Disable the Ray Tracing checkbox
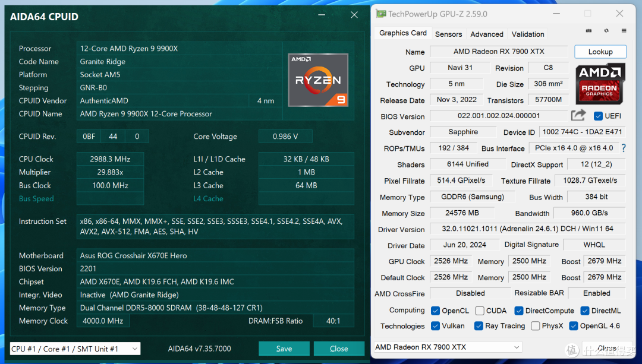This screenshot has width=642, height=364. [478, 325]
